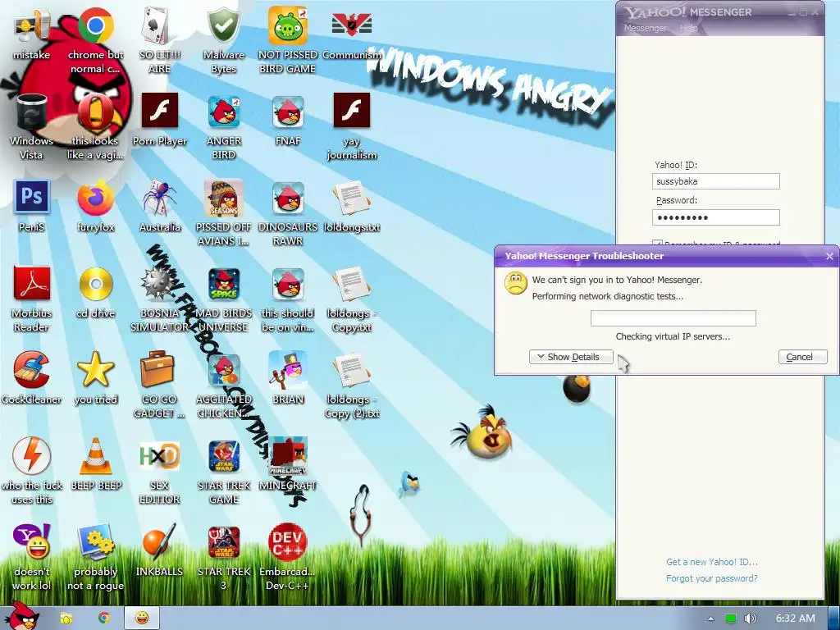This screenshot has width=840, height=630.
Task: Open the cd drive icon
Action: [95, 283]
